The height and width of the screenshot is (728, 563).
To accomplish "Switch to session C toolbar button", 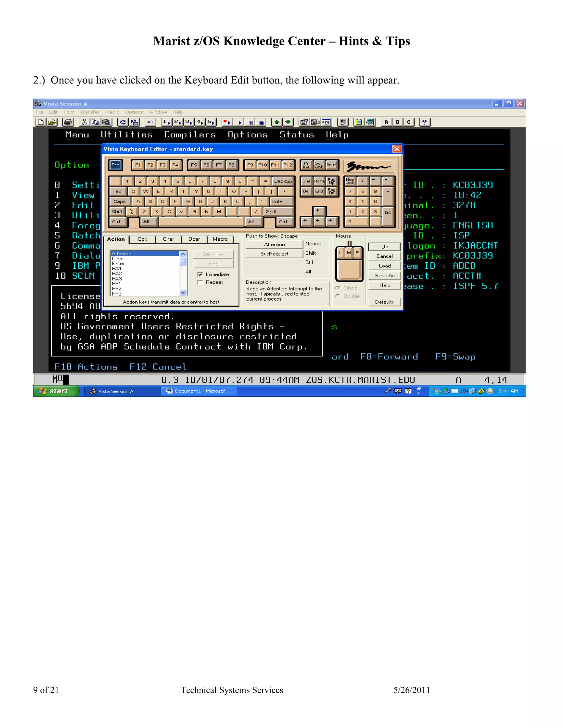I will [409, 122].
